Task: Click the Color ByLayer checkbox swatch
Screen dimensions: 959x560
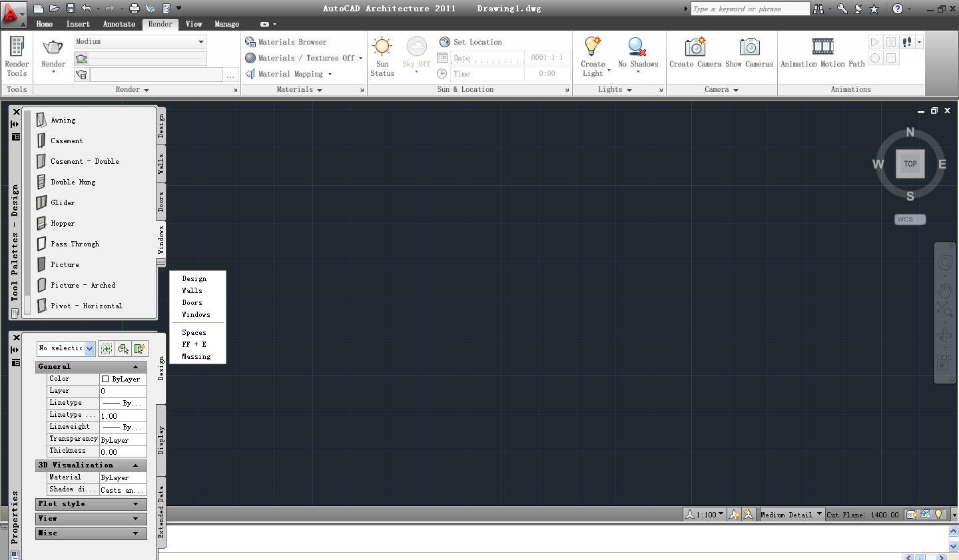Action: [x=105, y=379]
